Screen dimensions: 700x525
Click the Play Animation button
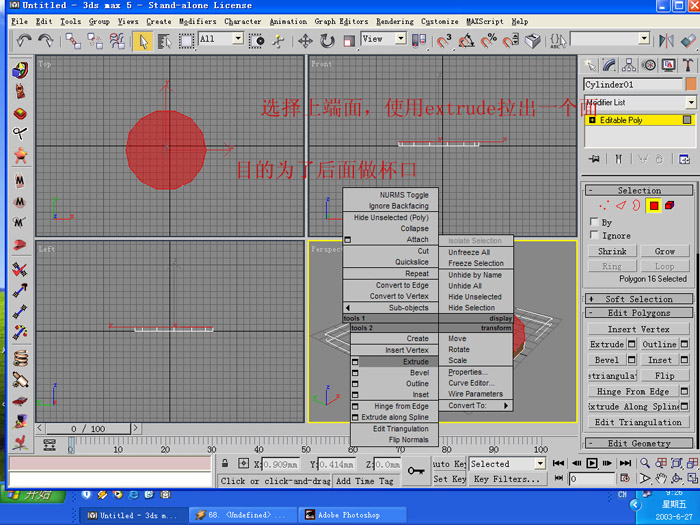point(592,463)
